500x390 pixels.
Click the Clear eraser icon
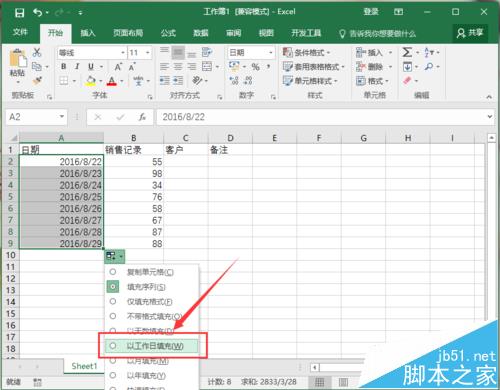tap(407, 80)
